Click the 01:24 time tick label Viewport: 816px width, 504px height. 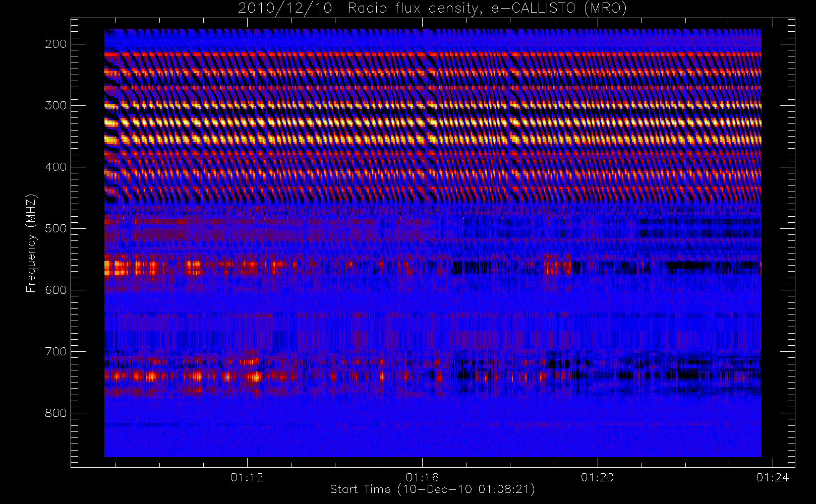pyautogui.click(x=773, y=477)
